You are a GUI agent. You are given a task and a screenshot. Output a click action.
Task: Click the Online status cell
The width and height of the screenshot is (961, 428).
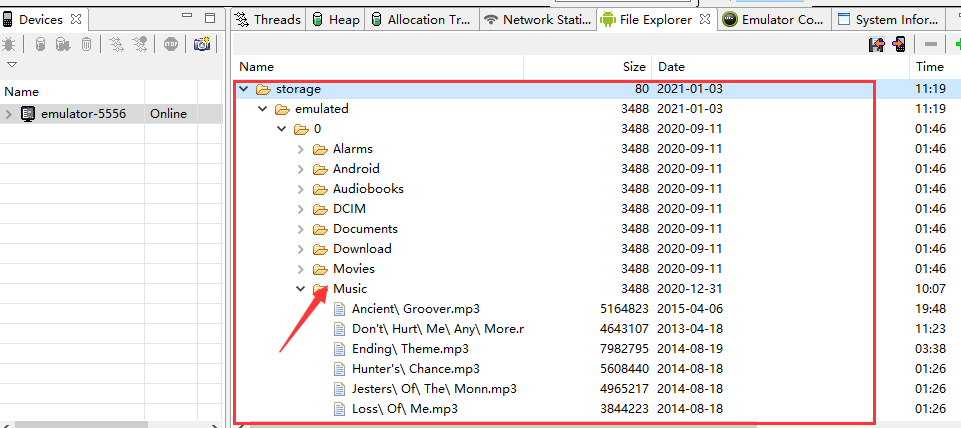pyautogui.click(x=169, y=113)
